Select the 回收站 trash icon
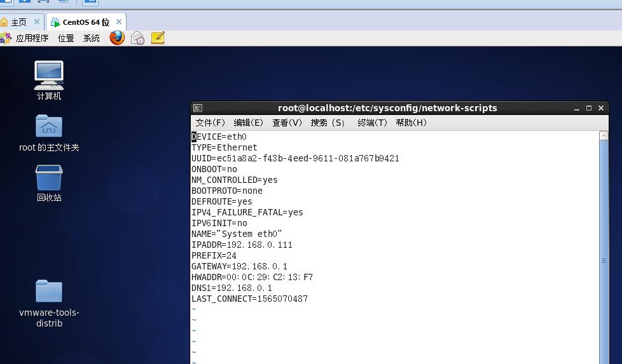The width and height of the screenshot is (622, 364). point(49,184)
